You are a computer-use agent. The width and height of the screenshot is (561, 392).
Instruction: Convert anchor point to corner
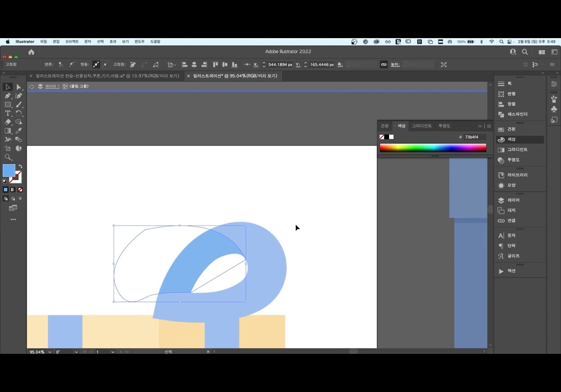point(60,64)
